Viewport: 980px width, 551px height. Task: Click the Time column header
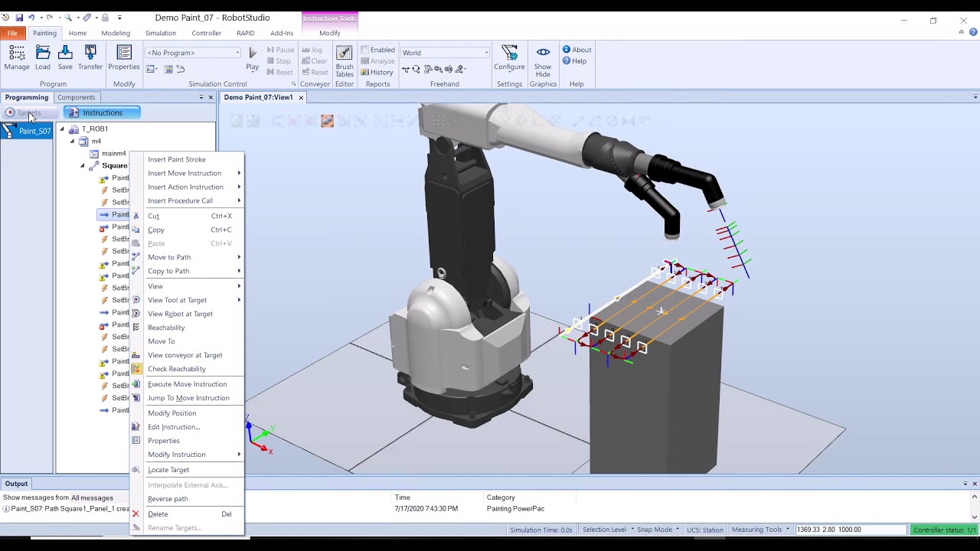coord(402,497)
